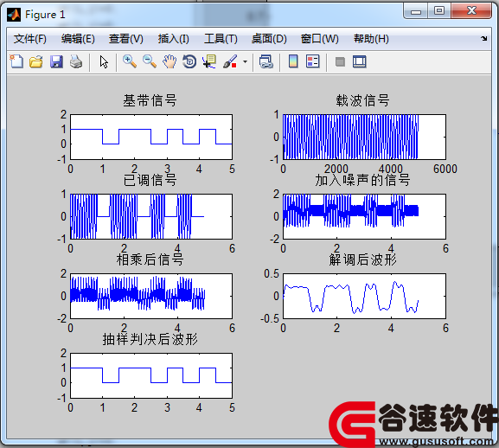Minimize the Figure 1 window

click(416, 12)
